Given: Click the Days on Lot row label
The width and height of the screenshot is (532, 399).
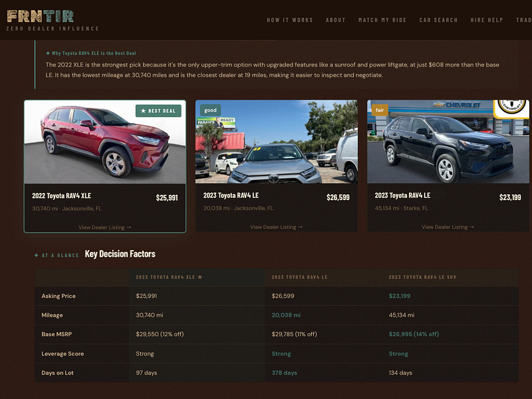Looking at the screenshot, I should pyautogui.click(x=57, y=373).
